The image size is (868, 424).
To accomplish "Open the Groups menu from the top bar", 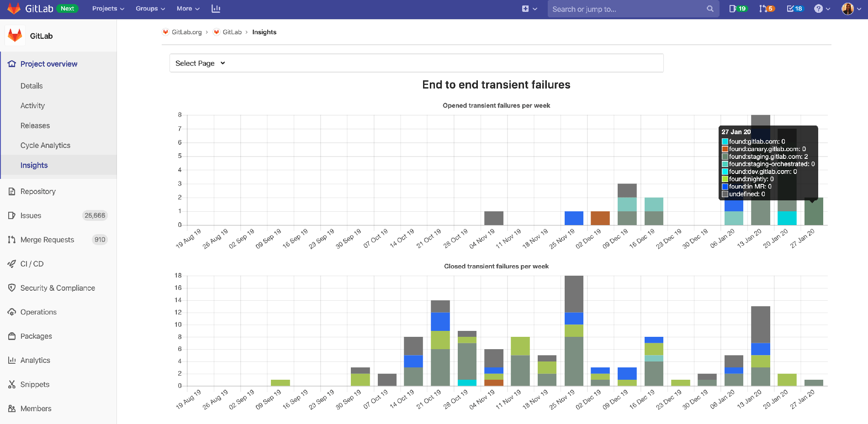I will click(x=149, y=8).
